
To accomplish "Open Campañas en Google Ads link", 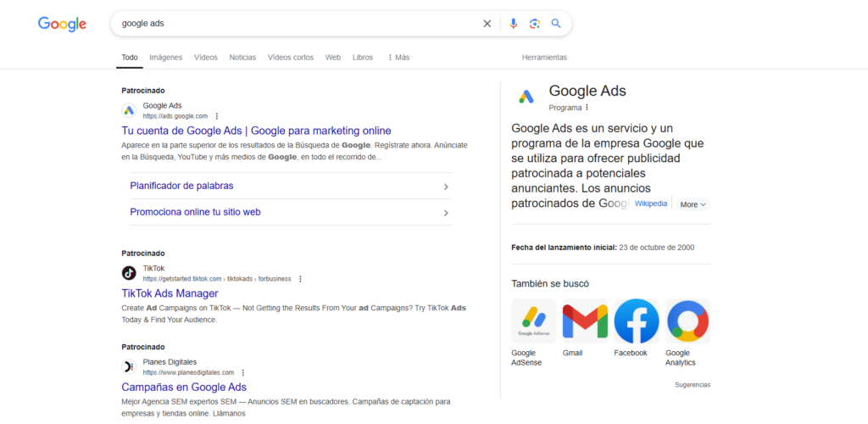I will pos(184,388).
